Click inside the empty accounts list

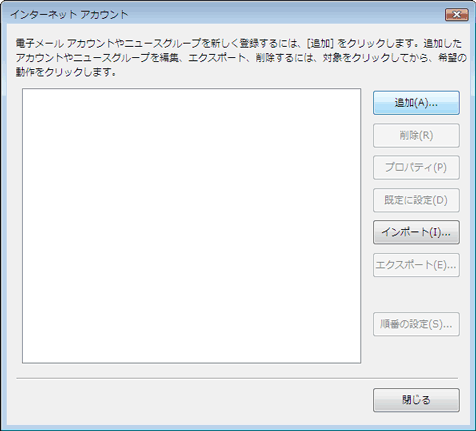click(192, 226)
